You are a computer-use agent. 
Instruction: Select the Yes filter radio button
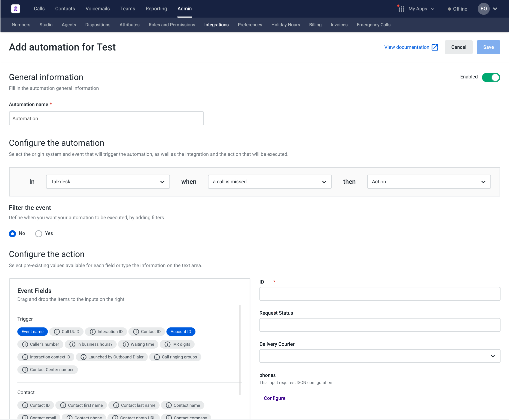click(39, 234)
